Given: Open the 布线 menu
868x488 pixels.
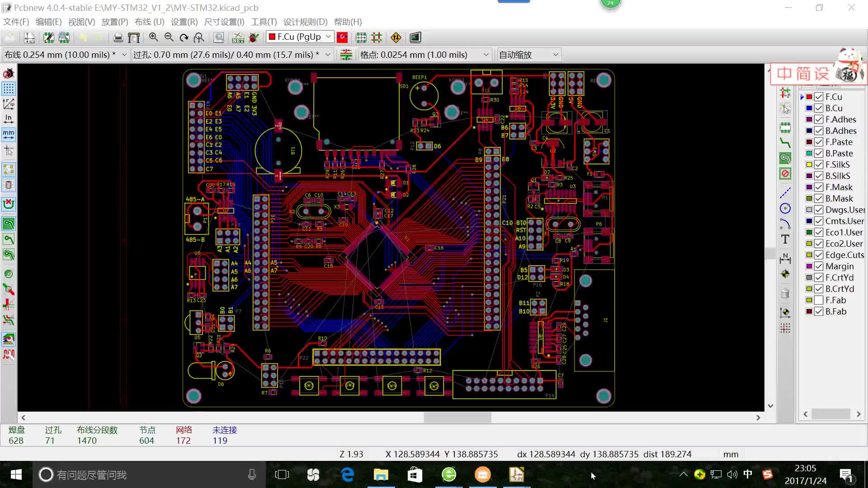Looking at the screenshot, I should click(148, 22).
